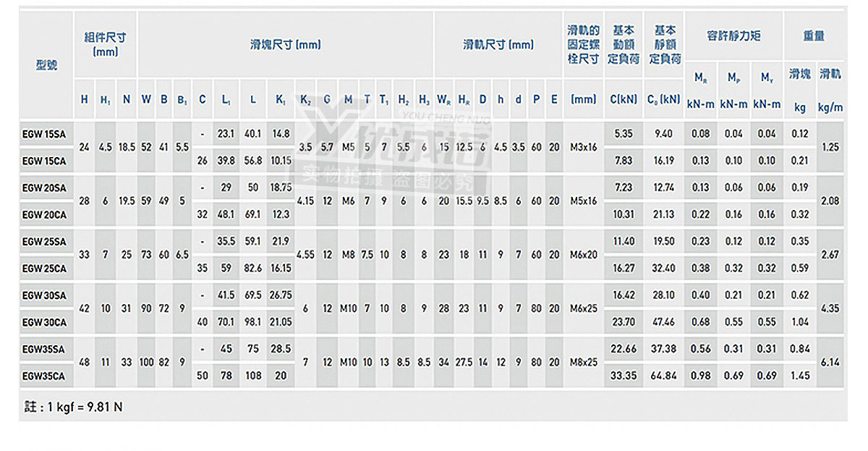
Task: Click the EGW20SA model name
Action: pyautogui.click(x=44, y=187)
